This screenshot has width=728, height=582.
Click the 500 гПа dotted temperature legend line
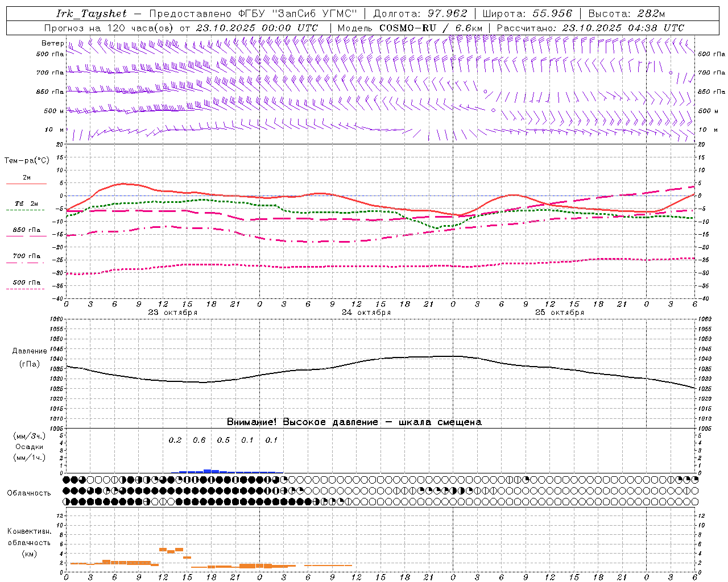pyautogui.click(x=26, y=289)
